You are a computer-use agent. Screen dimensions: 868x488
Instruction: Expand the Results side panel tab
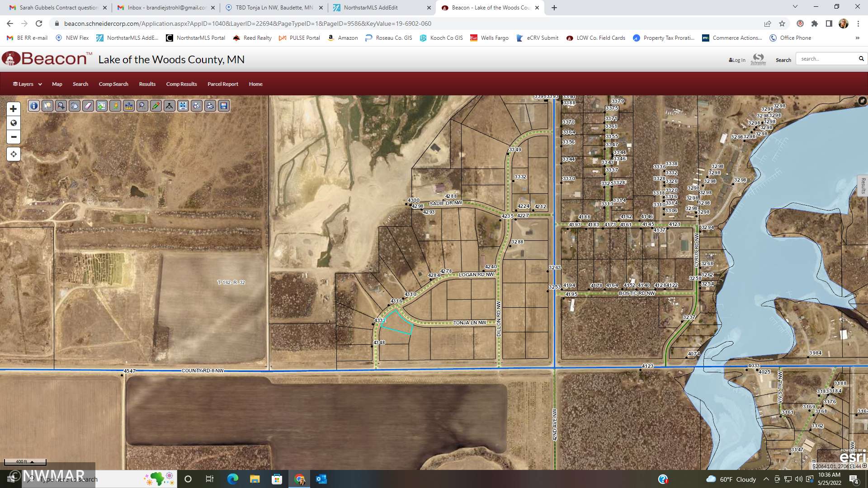[x=863, y=186]
